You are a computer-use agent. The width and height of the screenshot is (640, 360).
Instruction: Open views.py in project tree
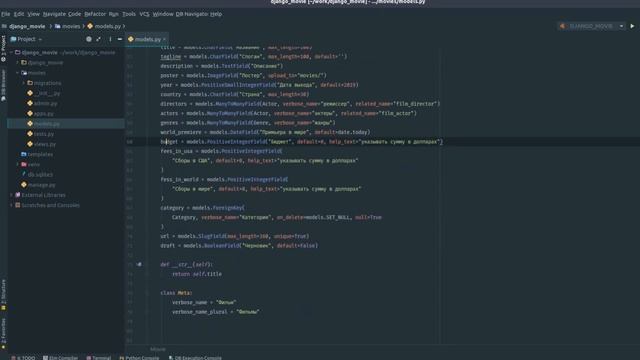45,144
